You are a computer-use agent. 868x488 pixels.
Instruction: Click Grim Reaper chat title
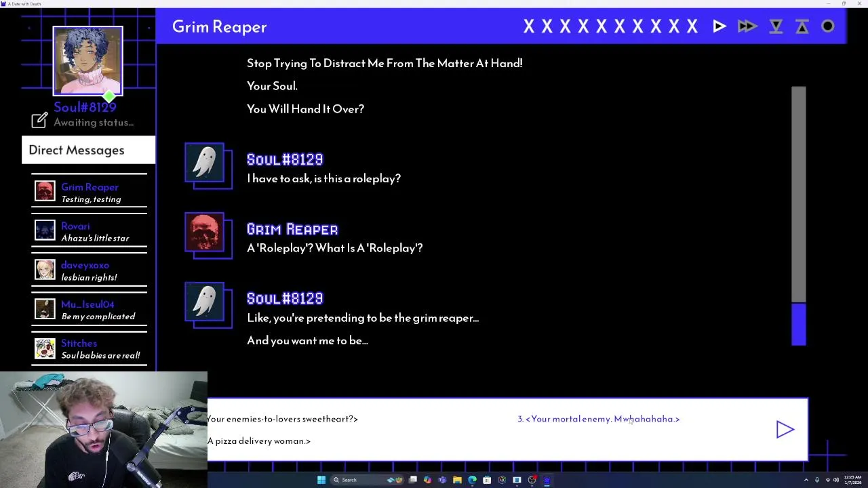tap(219, 26)
